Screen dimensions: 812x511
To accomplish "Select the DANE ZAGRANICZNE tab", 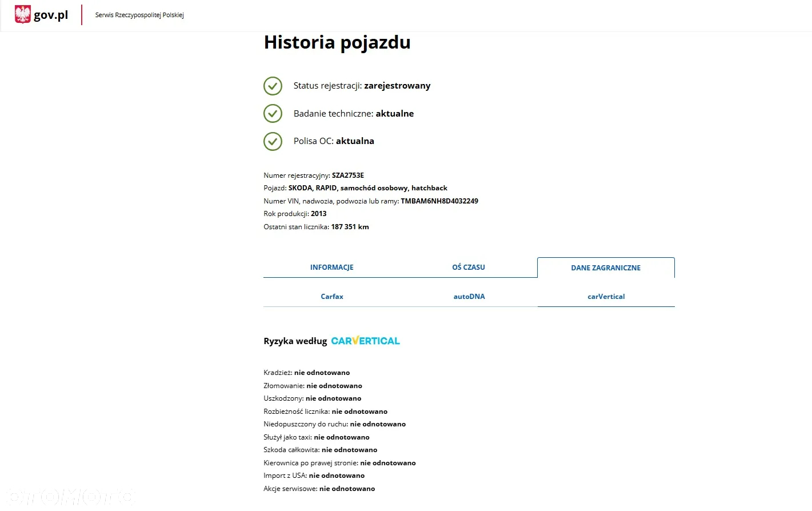I will click(x=606, y=268).
